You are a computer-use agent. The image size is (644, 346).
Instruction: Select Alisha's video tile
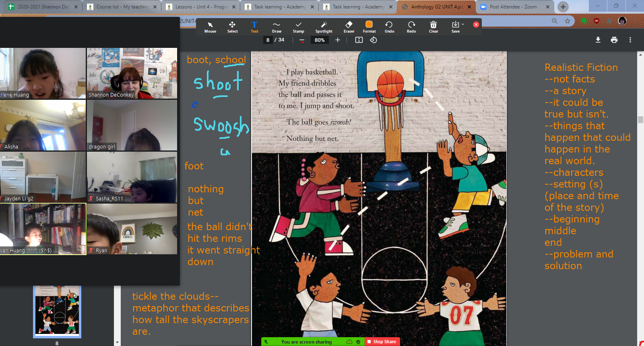pyautogui.click(x=43, y=125)
